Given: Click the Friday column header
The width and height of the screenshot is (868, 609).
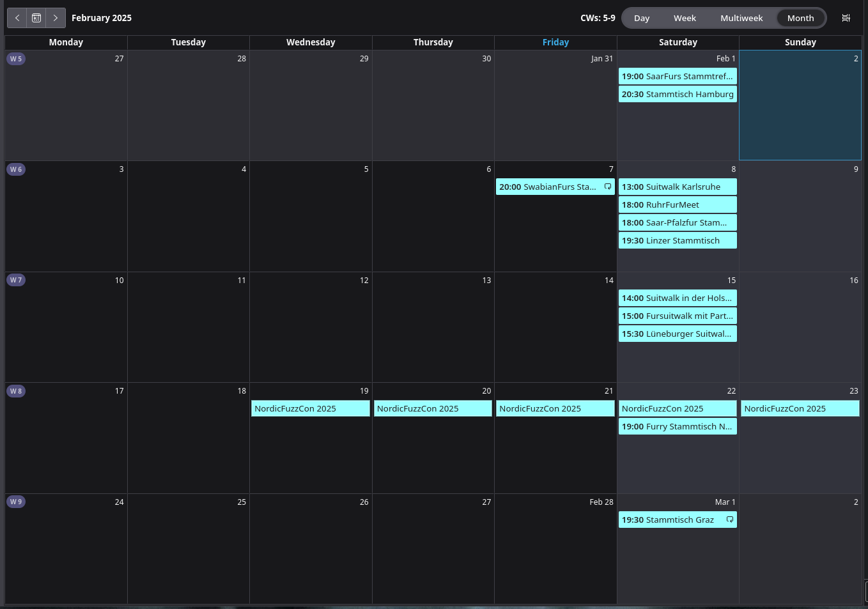Looking at the screenshot, I should tap(555, 42).
